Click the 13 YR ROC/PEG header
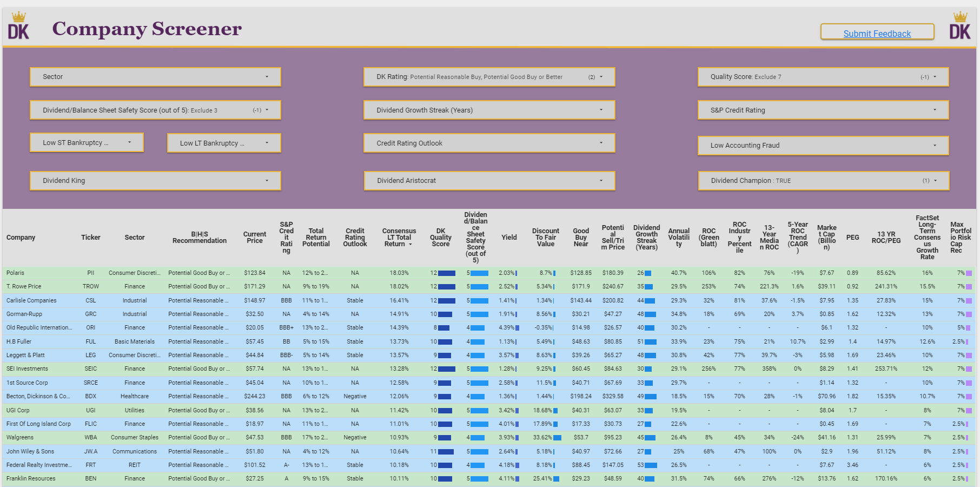 pyautogui.click(x=886, y=238)
